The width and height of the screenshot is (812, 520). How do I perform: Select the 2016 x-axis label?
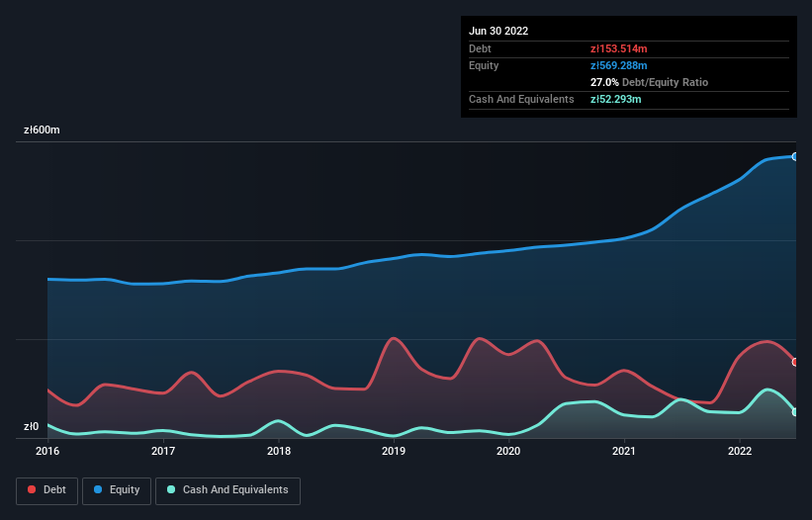point(47,451)
